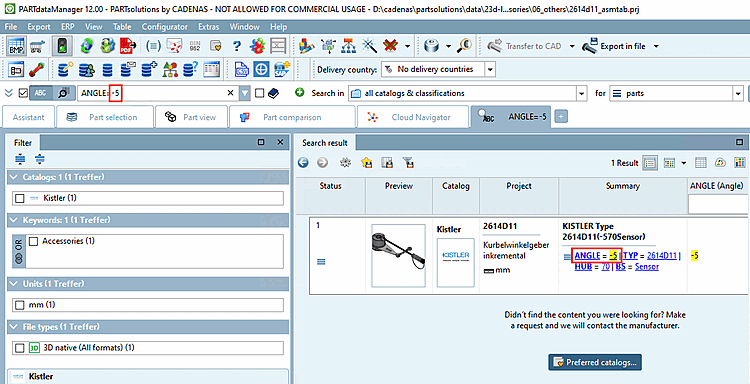This screenshot has height=384, width=750.
Task: Open the Configurator menu
Action: click(165, 27)
